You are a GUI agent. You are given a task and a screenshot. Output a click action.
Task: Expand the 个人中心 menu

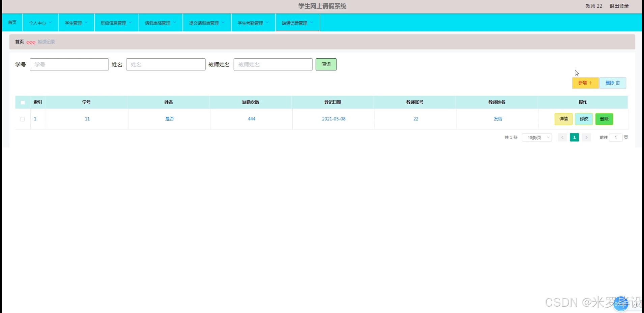coord(40,23)
